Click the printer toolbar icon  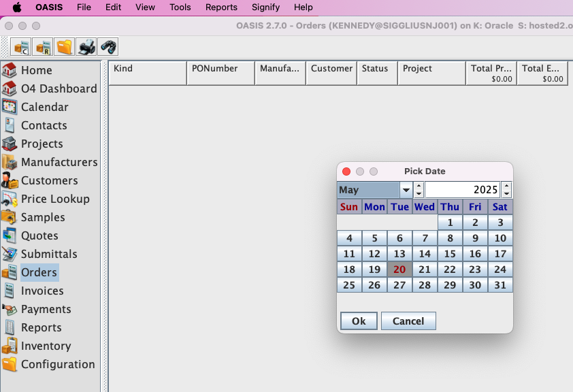(86, 47)
